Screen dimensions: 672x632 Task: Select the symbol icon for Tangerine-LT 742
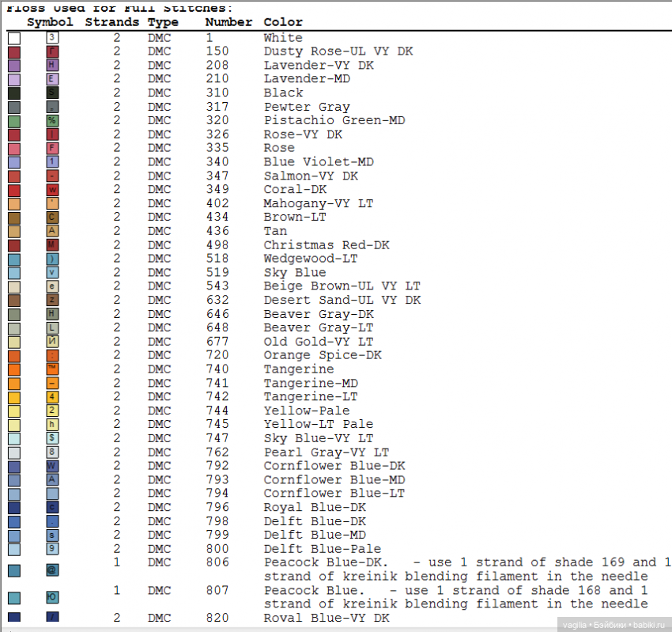[x=52, y=397]
